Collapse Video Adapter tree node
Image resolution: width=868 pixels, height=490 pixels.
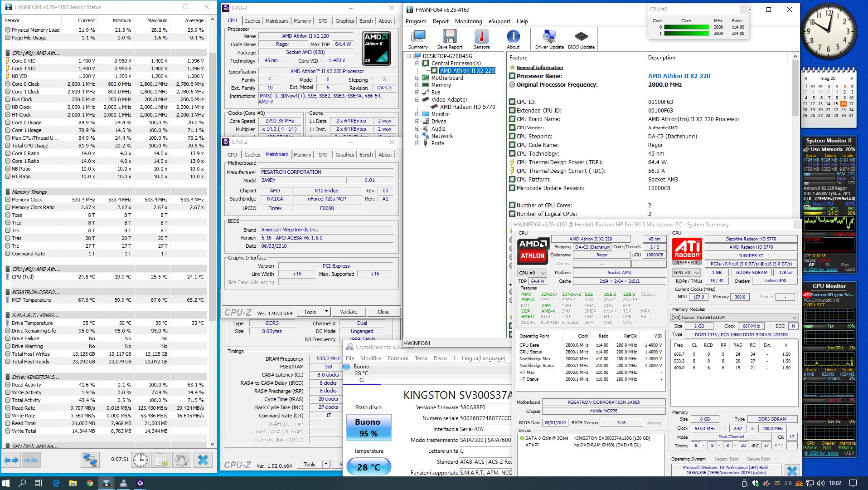coord(417,100)
